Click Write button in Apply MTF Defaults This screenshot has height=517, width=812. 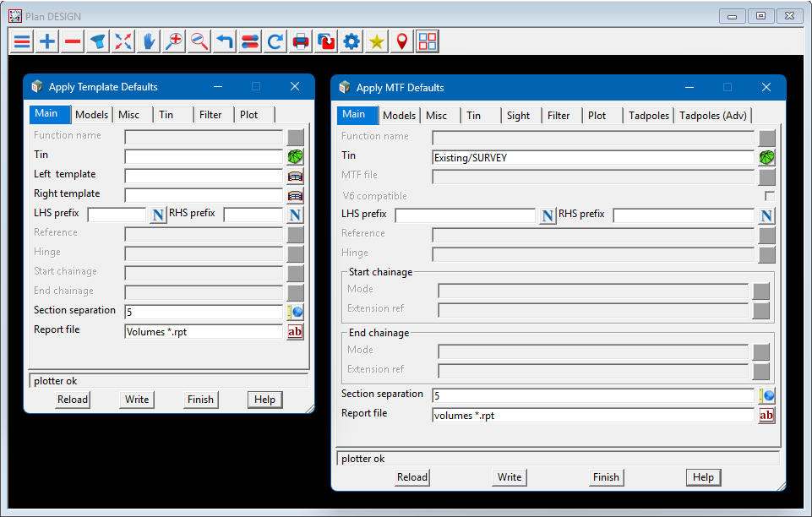(510, 477)
